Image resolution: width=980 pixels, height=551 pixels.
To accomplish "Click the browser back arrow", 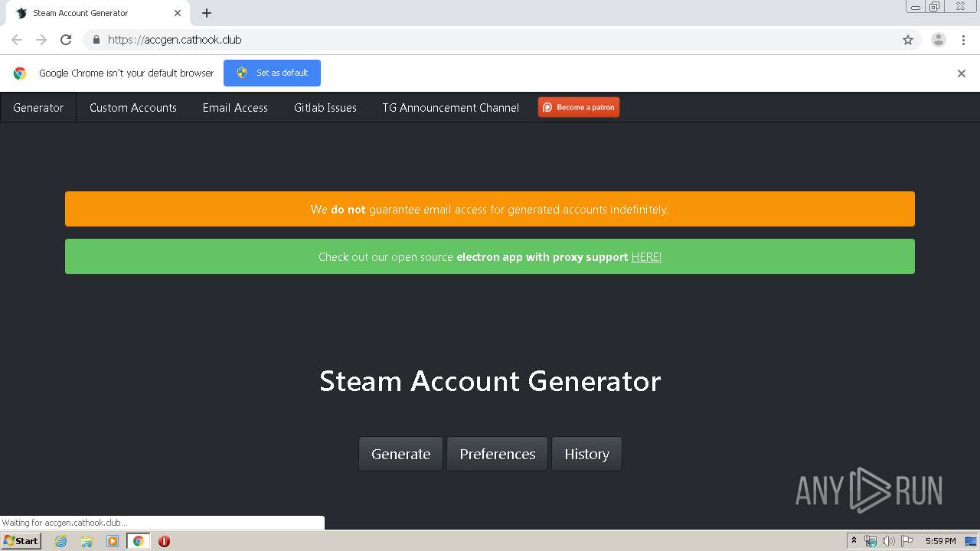I will click(x=17, y=40).
